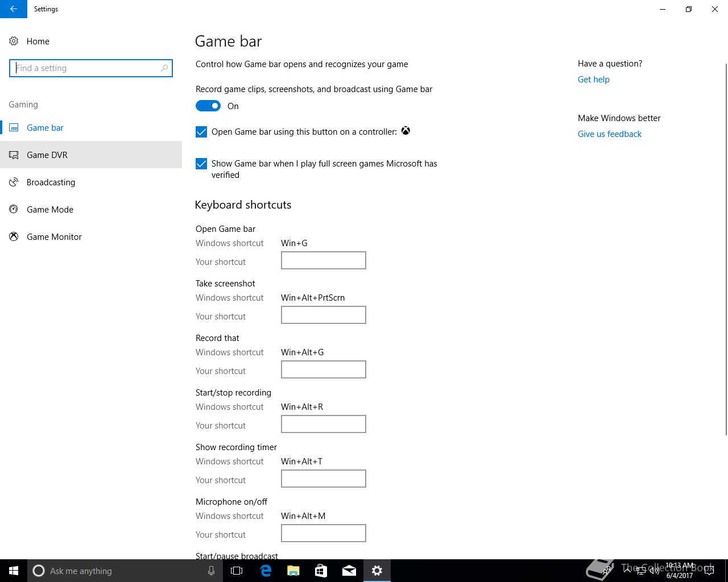Viewport: 728px width, 582px height.
Task: Click the search magnifier in Find a setting
Action: click(x=164, y=68)
